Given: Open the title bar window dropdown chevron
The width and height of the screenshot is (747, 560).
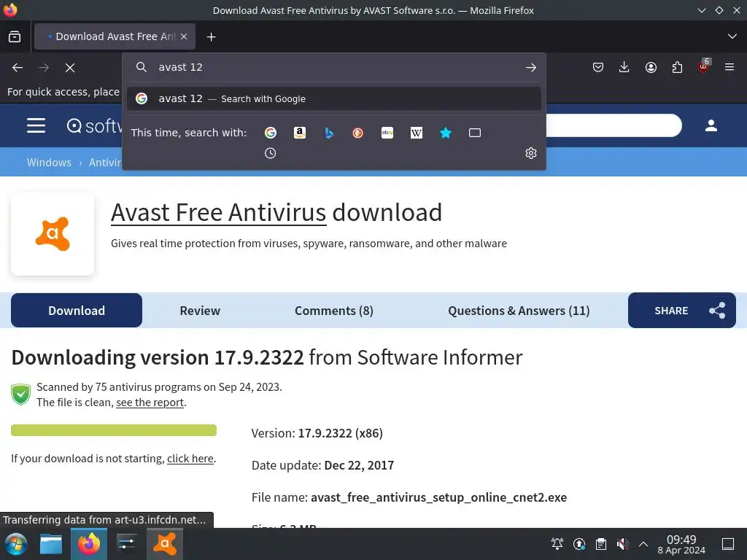Looking at the screenshot, I should [x=701, y=10].
